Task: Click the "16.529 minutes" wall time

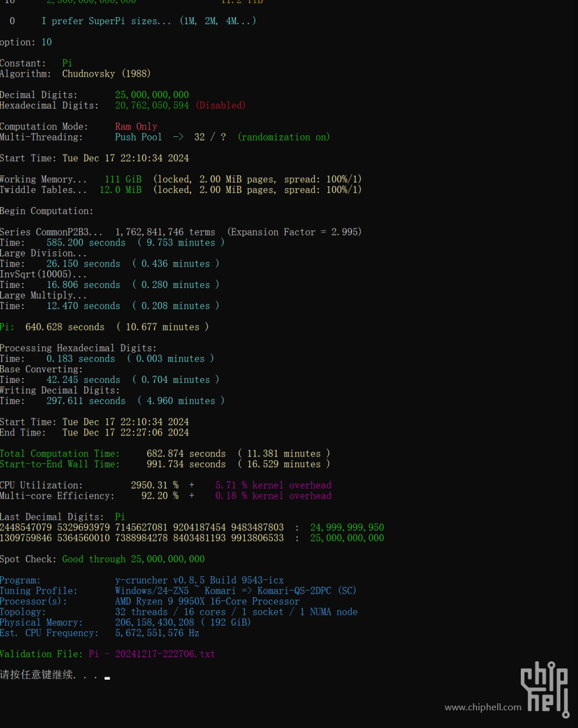Action: point(284,465)
